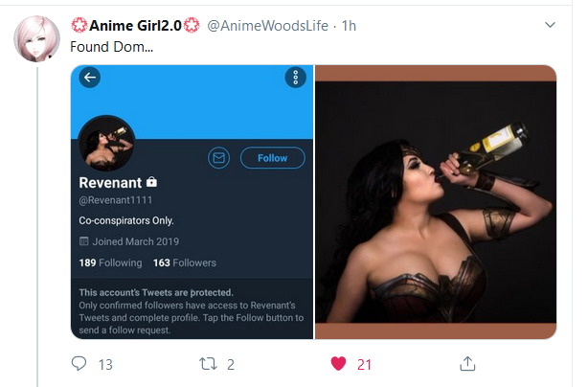View the 163 Followers count
Viewport: 588px width, 387px height.
pyautogui.click(x=185, y=262)
